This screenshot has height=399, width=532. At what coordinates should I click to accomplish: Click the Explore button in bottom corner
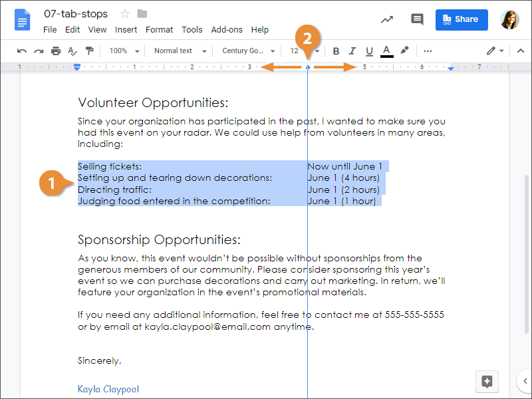pos(487,381)
